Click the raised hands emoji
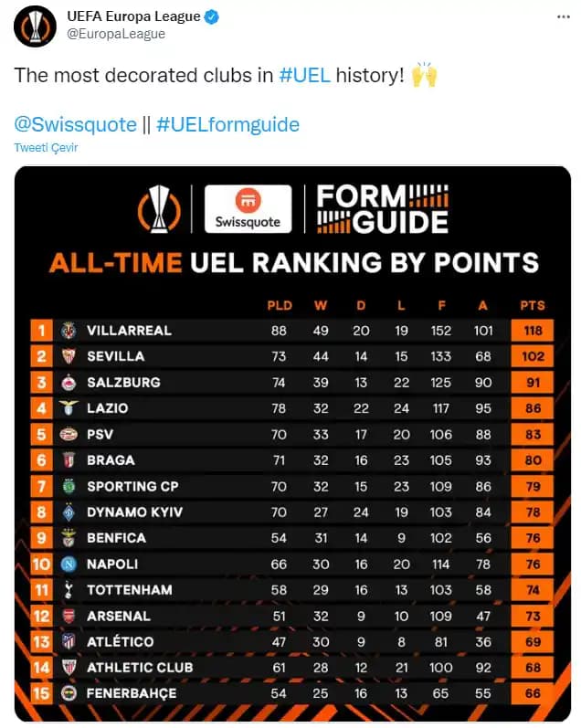The height and width of the screenshot is (728, 581). coord(424,76)
